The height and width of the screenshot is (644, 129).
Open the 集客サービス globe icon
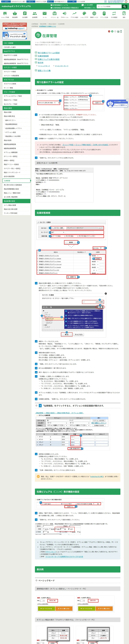94,14
